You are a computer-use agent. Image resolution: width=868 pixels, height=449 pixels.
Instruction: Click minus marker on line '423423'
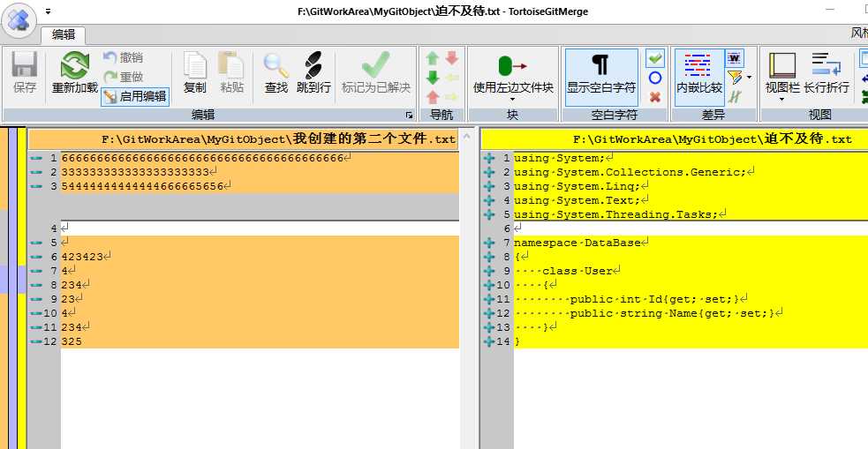[36, 257]
